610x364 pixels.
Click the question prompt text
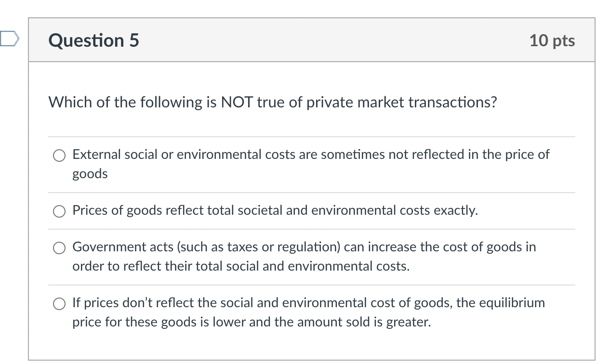pyautogui.click(x=272, y=102)
